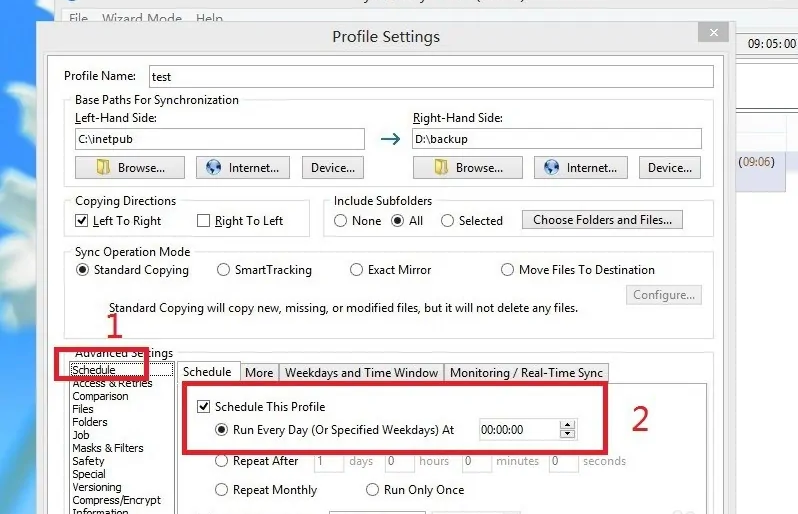Viewport: 798px width, 514px height.
Task: Click the 00:00:00 run time field
Action: pyautogui.click(x=518, y=430)
